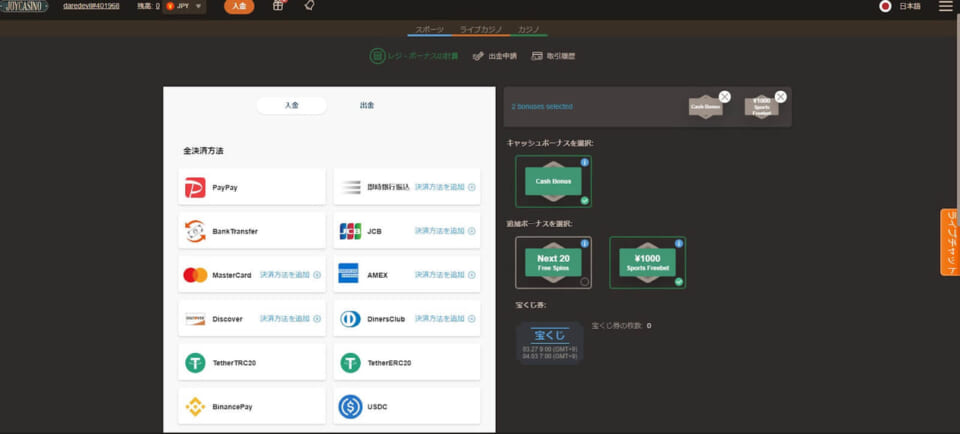This screenshot has width=960, height=434.
Task: Add payment method for MasterCard
Action: tap(290, 275)
